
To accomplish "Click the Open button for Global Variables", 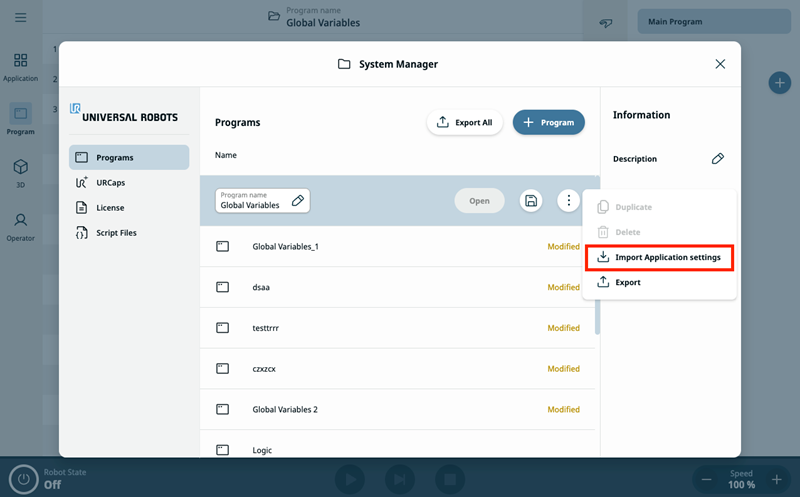I will click(x=480, y=201).
